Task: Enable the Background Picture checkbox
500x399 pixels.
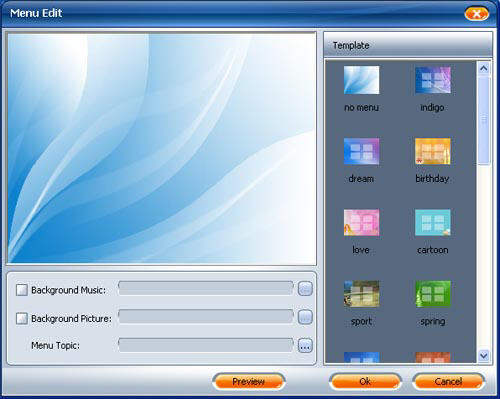Action: click(x=22, y=318)
